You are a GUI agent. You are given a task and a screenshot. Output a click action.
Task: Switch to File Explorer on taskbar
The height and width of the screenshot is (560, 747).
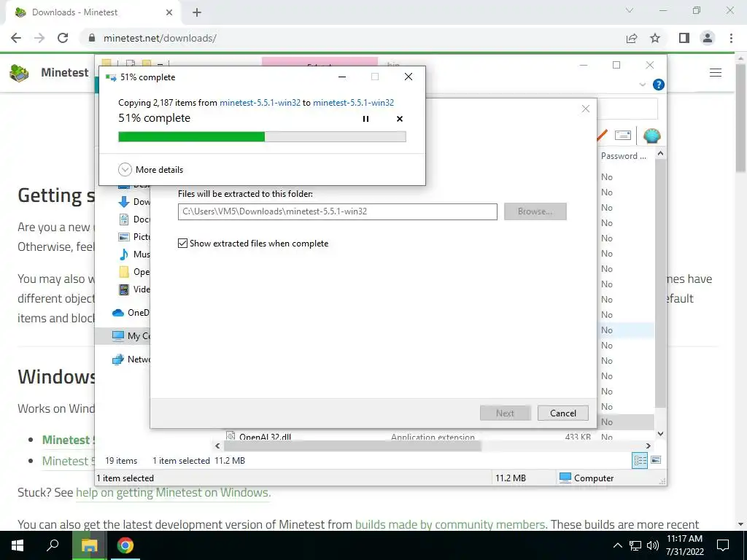pyautogui.click(x=89, y=545)
